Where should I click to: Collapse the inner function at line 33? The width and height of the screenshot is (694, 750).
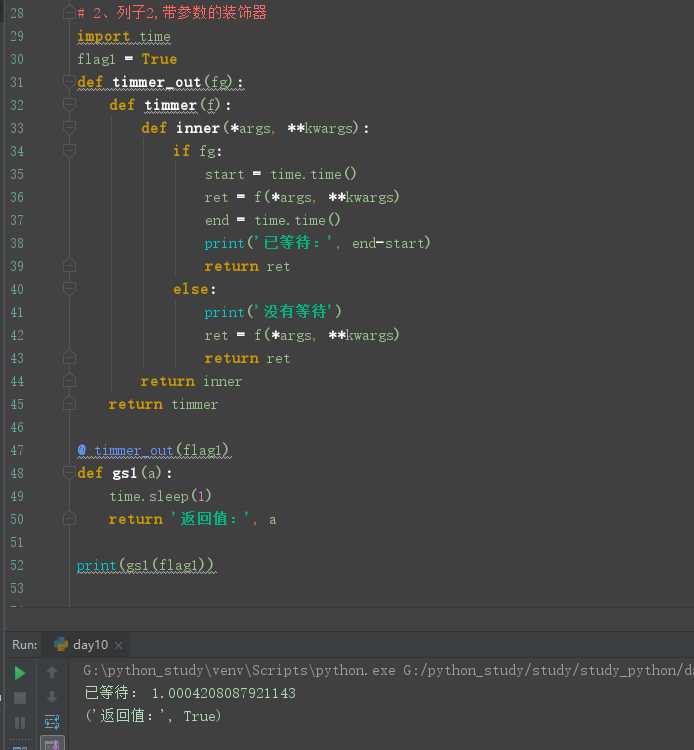68,128
